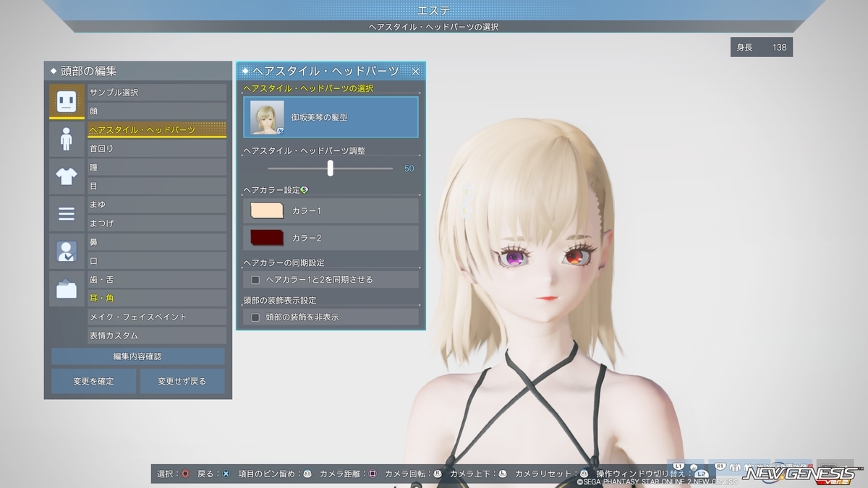Select まゆ menu item
868x488 pixels.
point(157,205)
